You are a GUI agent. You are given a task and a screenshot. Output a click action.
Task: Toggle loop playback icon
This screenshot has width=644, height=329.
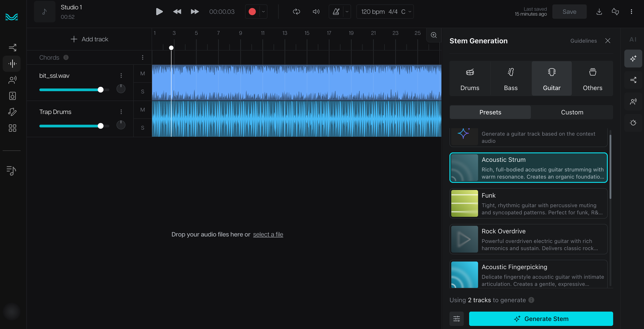pyautogui.click(x=296, y=12)
